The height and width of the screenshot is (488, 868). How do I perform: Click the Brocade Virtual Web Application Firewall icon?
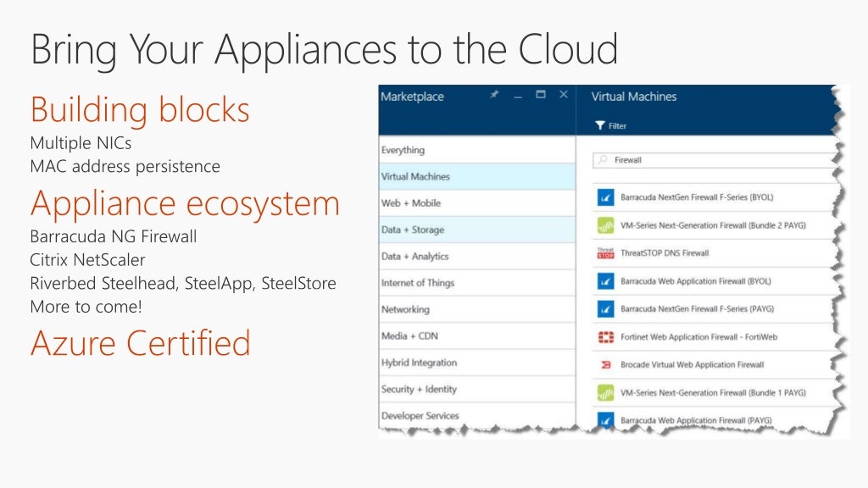[x=605, y=364]
